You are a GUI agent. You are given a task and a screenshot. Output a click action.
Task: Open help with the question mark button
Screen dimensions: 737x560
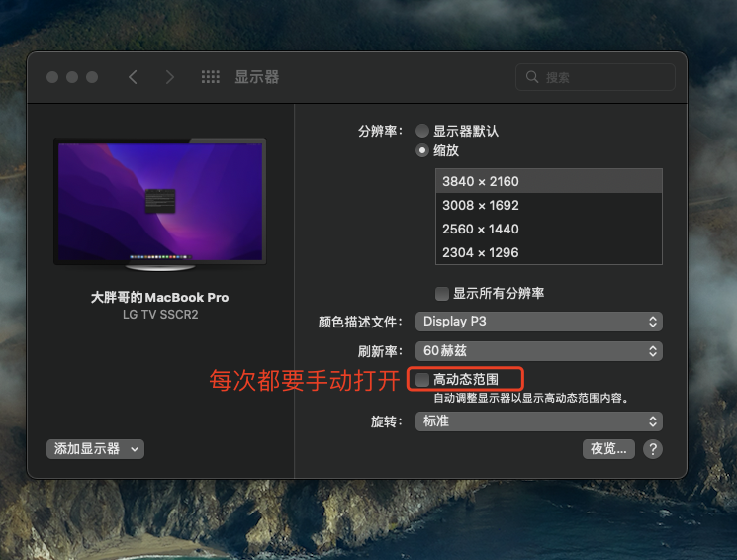click(x=653, y=449)
